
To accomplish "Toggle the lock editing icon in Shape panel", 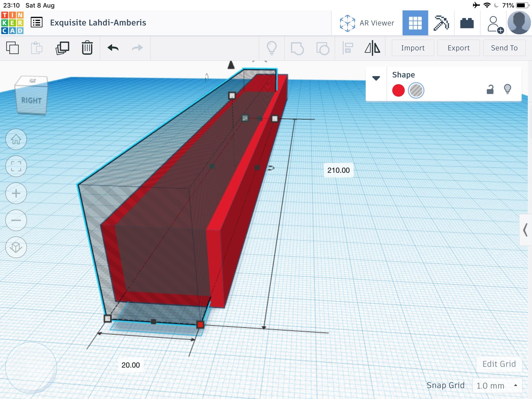I will pyautogui.click(x=490, y=90).
